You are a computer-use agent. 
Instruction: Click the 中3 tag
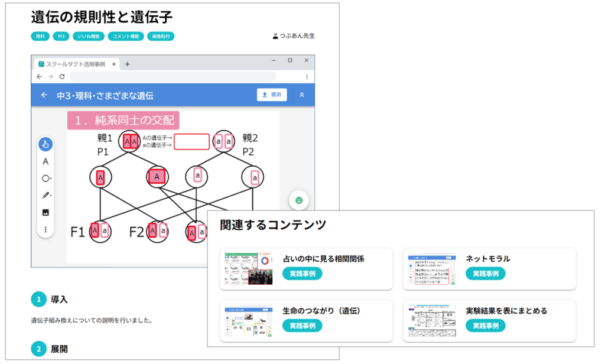(61, 36)
